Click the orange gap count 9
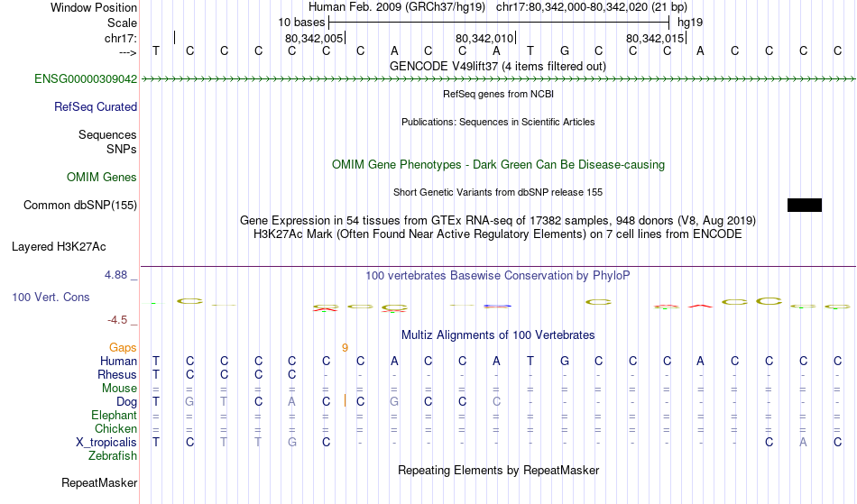This screenshot has width=857, height=504. click(x=345, y=348)
